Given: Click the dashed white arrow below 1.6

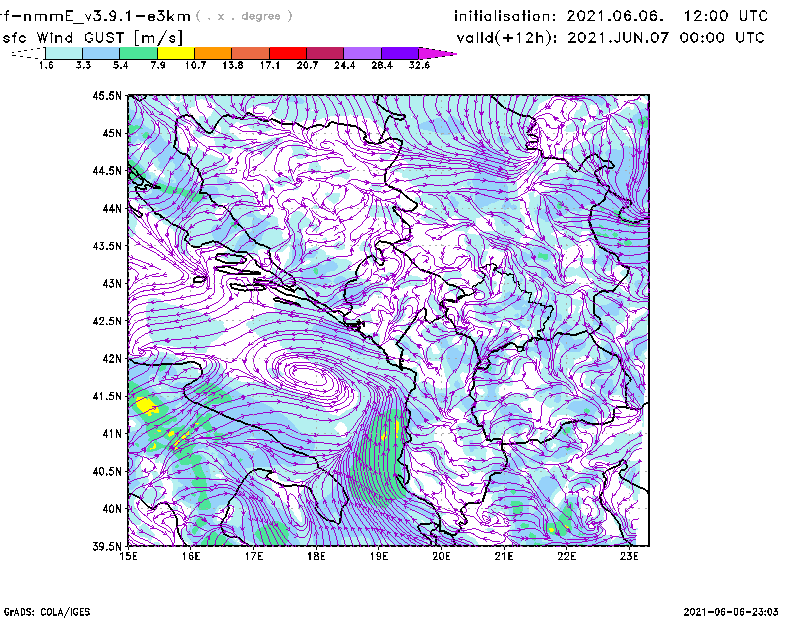Looking at the screenshot, I should pyautogui.click(x=28, y=53).
